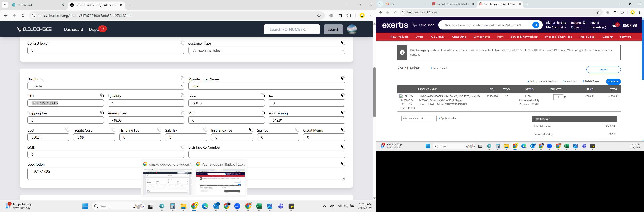Open Microsoft Teams from the taskbar

(x=280, y=206)
